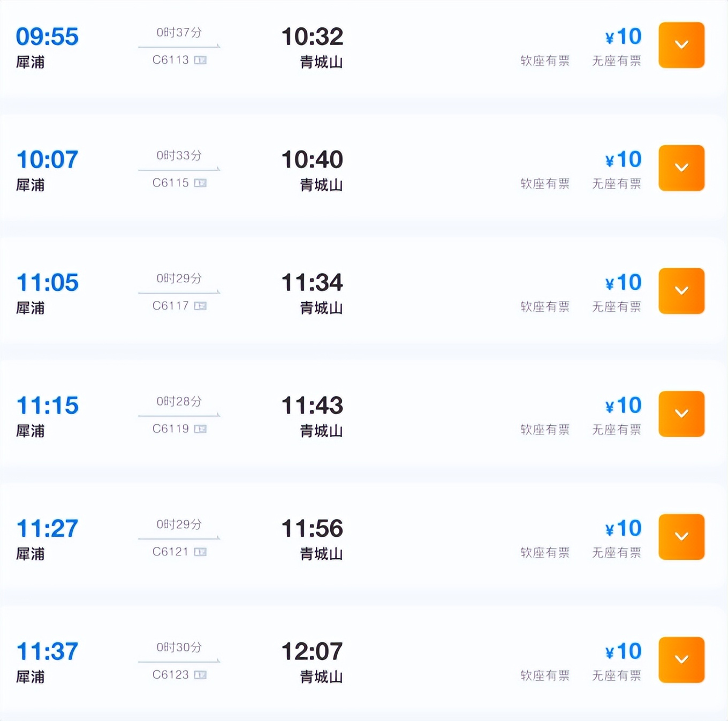Viewport: 728px width, 721px height.
Task: Click train number C6115
Action: tap(170, 183)
